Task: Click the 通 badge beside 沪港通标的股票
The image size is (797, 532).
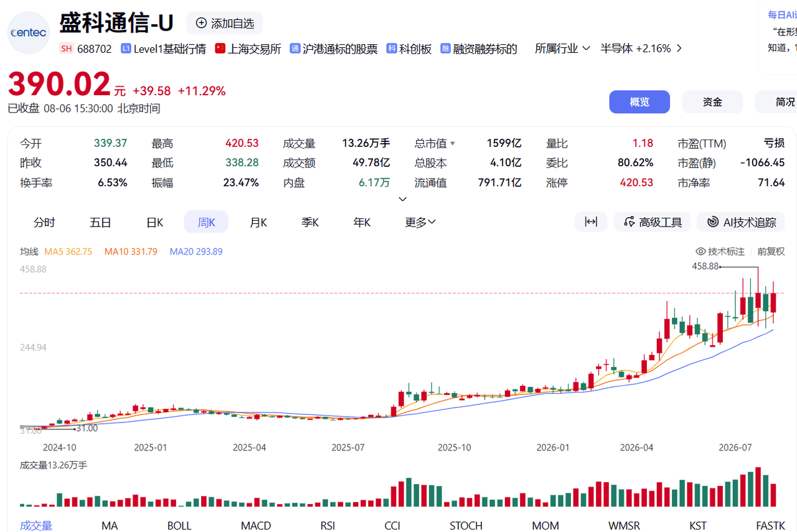Action: (295, 49)
